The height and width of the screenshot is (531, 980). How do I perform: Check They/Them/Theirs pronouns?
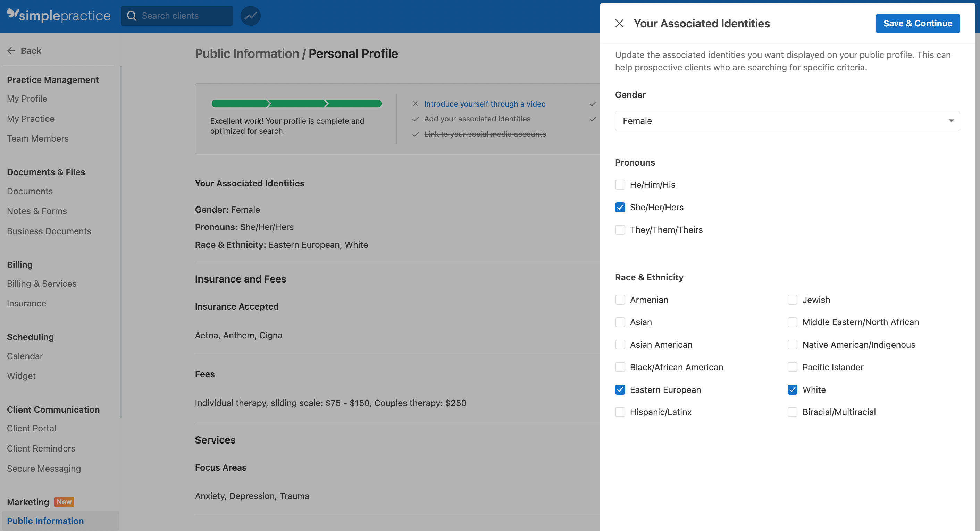click(x=620, y=230)
